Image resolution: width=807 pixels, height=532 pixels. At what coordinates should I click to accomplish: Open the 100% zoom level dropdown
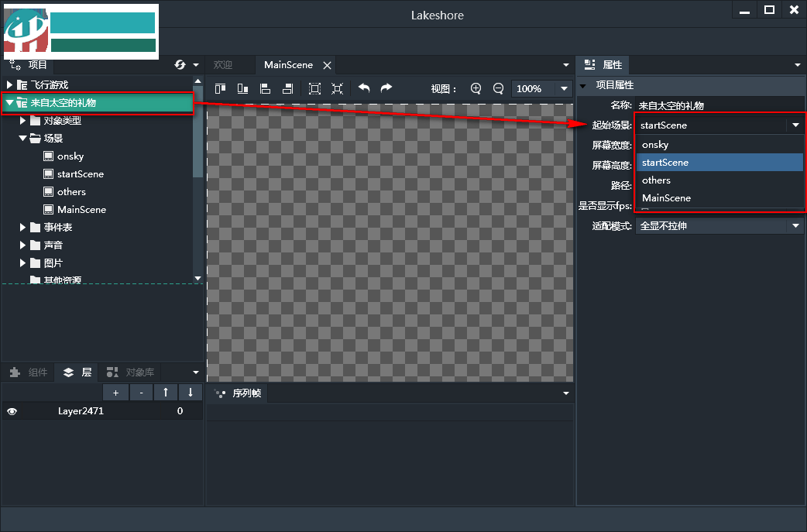point(565,88)
